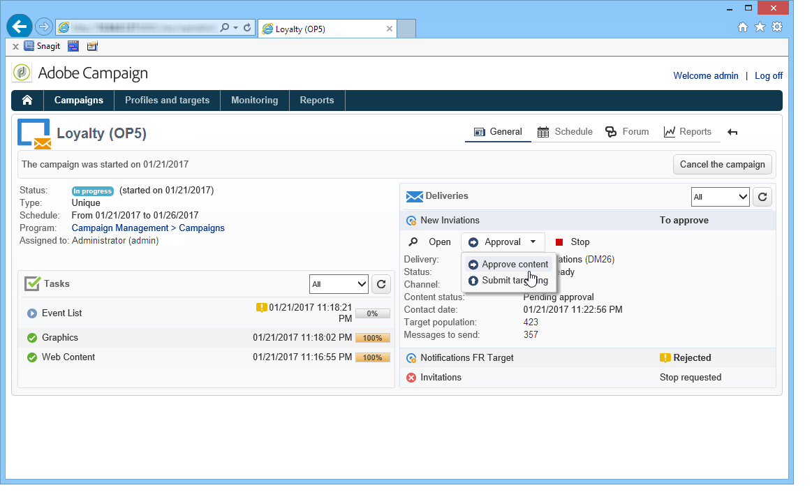Screen dimensions: 812x504
Task: Open the Monitoring menu
Action: tap(254, 100)
